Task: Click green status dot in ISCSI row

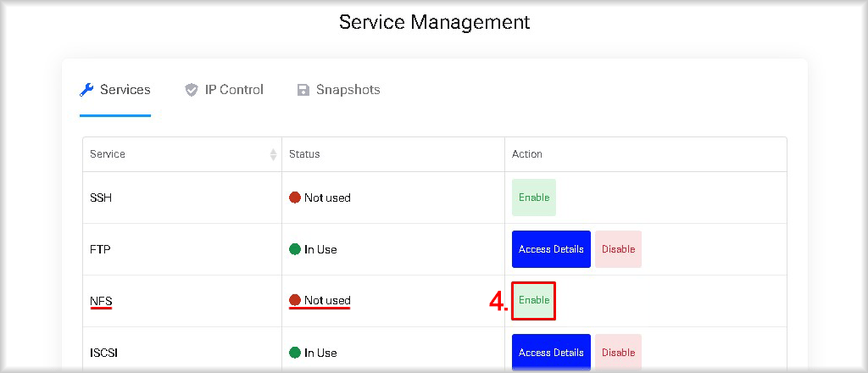Action: click(x=294, y=353)
